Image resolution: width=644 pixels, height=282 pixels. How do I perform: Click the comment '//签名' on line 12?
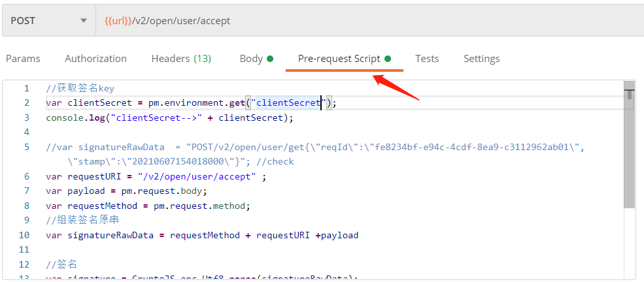click(x=61, y=264)
